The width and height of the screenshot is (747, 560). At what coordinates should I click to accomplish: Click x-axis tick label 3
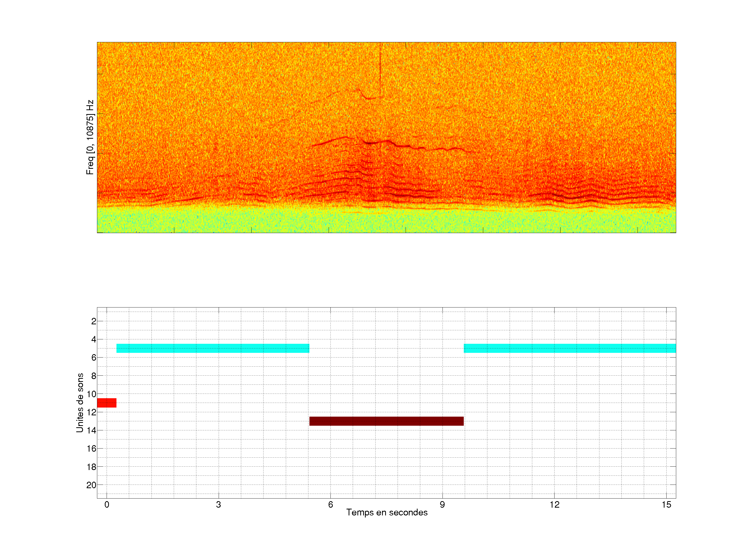218,505
